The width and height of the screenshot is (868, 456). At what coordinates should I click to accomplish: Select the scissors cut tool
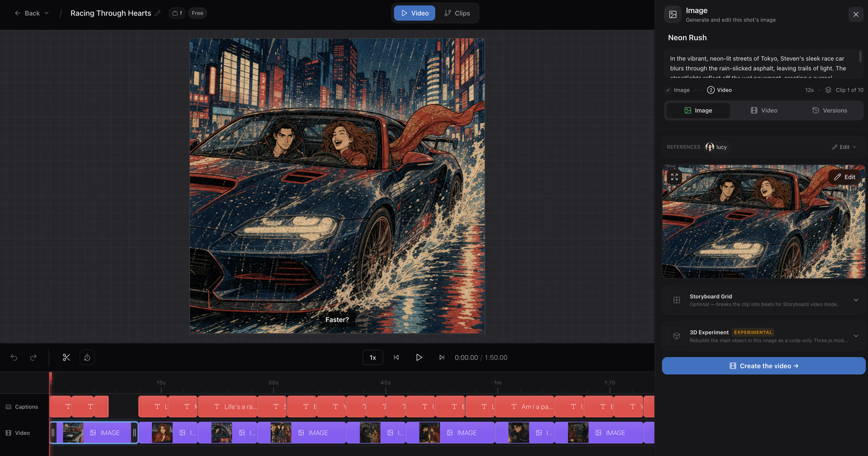(x=66, y=357)
